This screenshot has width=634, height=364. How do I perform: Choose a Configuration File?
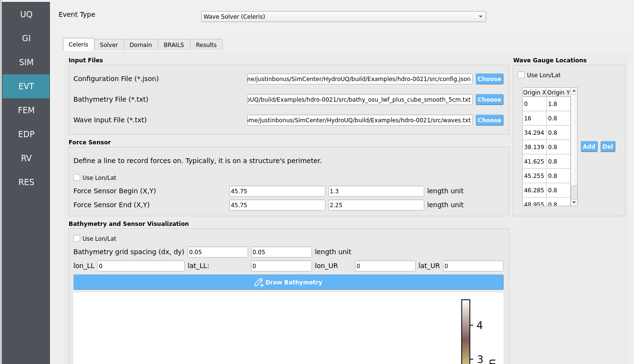(489, 79)
